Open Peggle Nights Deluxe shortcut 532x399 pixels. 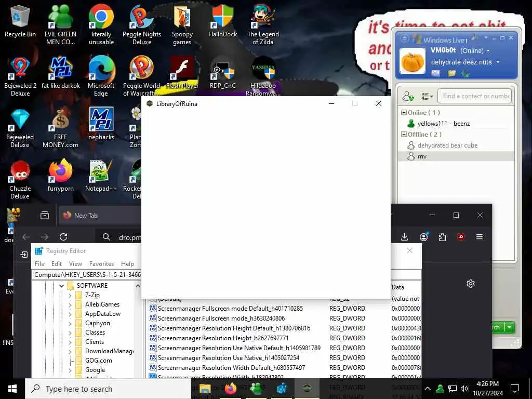142,25
